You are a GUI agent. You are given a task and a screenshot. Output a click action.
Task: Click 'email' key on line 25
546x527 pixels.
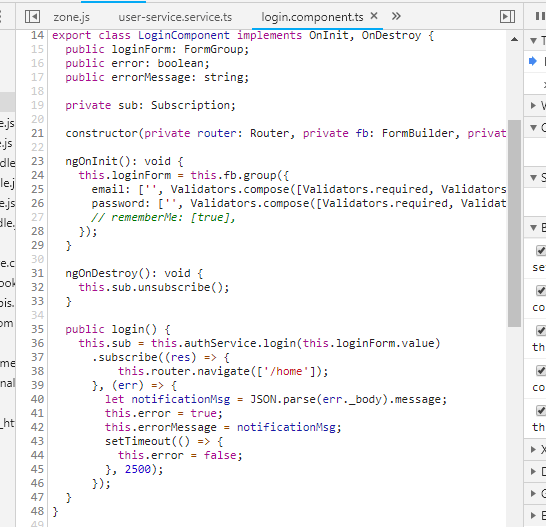108,189
